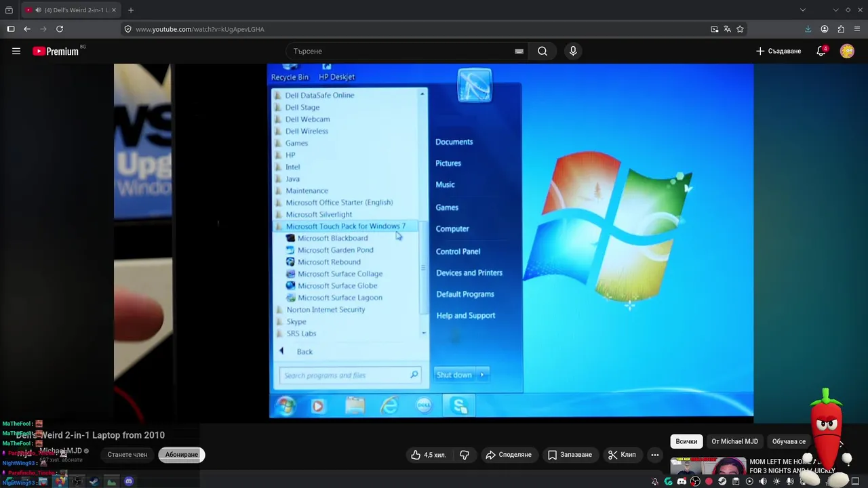This screenshot has height=488, width=868.
Task: Open browser downloads panel
Action: (x=808, y=29)
